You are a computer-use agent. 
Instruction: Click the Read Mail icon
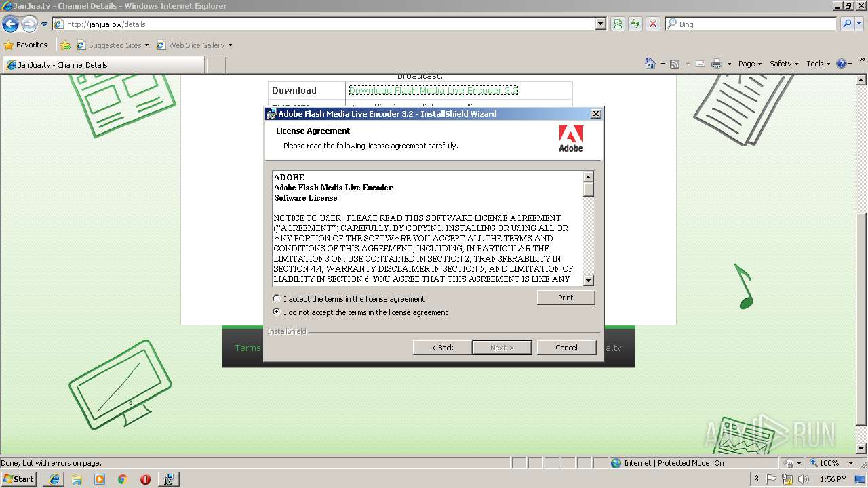(701, 64)
